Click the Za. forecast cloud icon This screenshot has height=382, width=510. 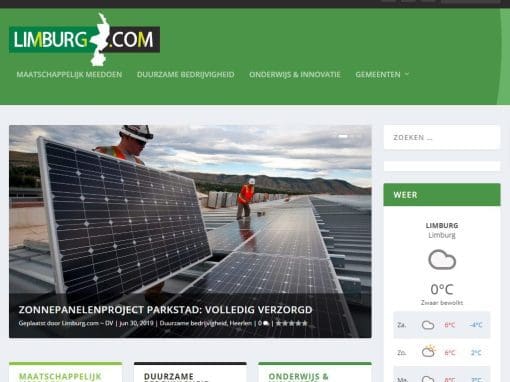click(x=428, y=325)
